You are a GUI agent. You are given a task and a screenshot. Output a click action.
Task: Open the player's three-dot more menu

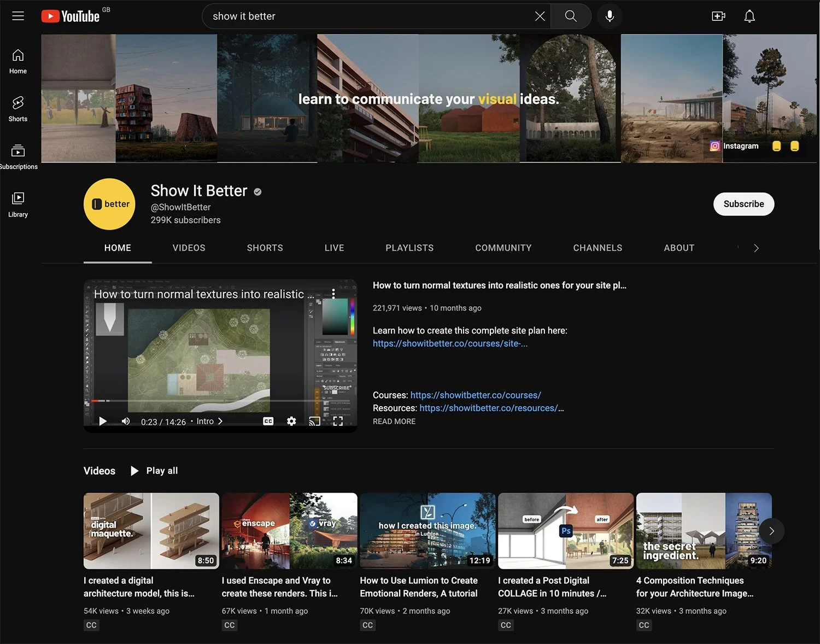(x=333, y=294)
